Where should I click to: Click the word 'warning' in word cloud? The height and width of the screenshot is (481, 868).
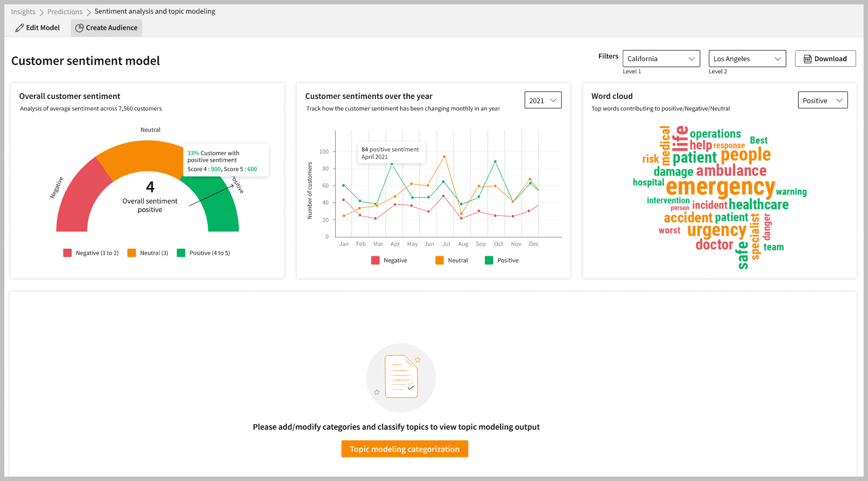pos(791,192)
